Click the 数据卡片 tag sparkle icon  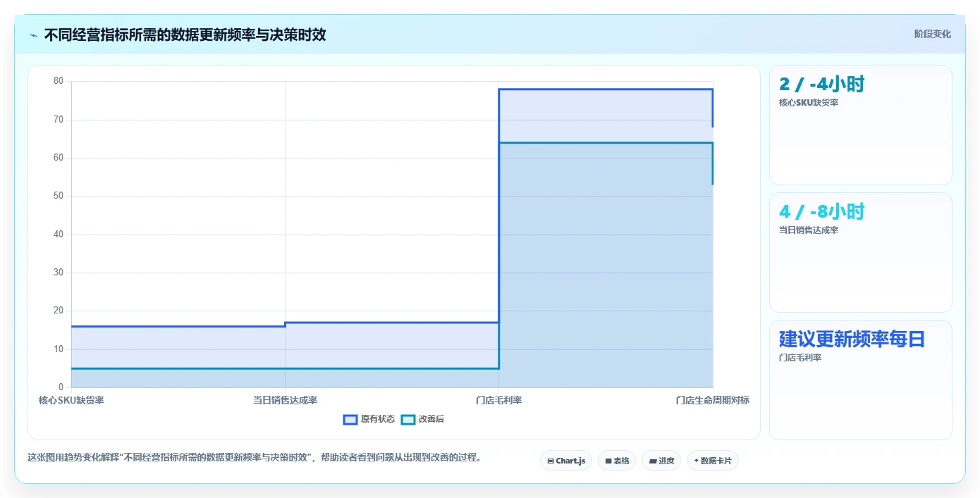tap(696, 461)
